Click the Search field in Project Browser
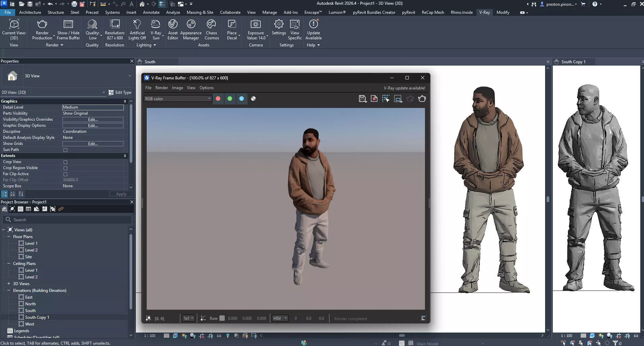The width and height of the screenshot is (644, 346). coord(67,220)
